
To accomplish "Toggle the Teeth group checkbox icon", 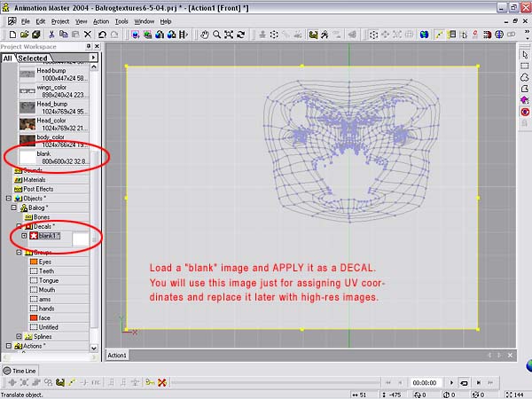I will (x=34, y=271).
